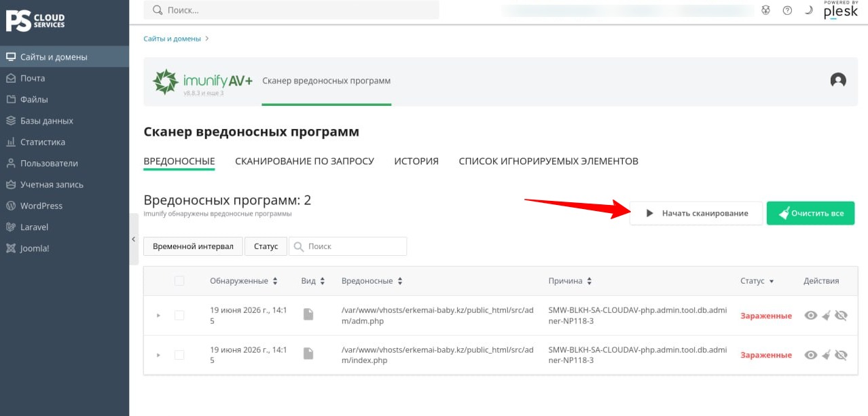The width and height of the screenshot is (868, 416).
Task: Click the Начать сканирование button
Action: click(x=696, y=213)
